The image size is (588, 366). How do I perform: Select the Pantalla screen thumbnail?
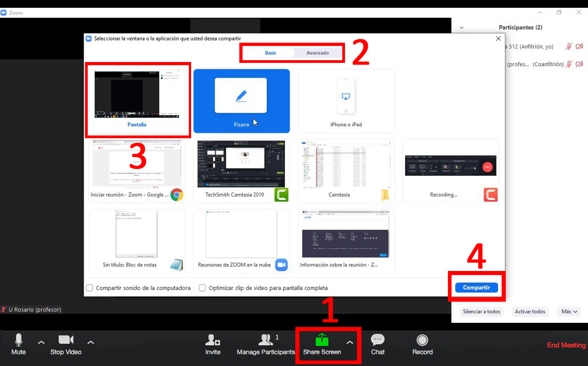[x=137, y=101]
